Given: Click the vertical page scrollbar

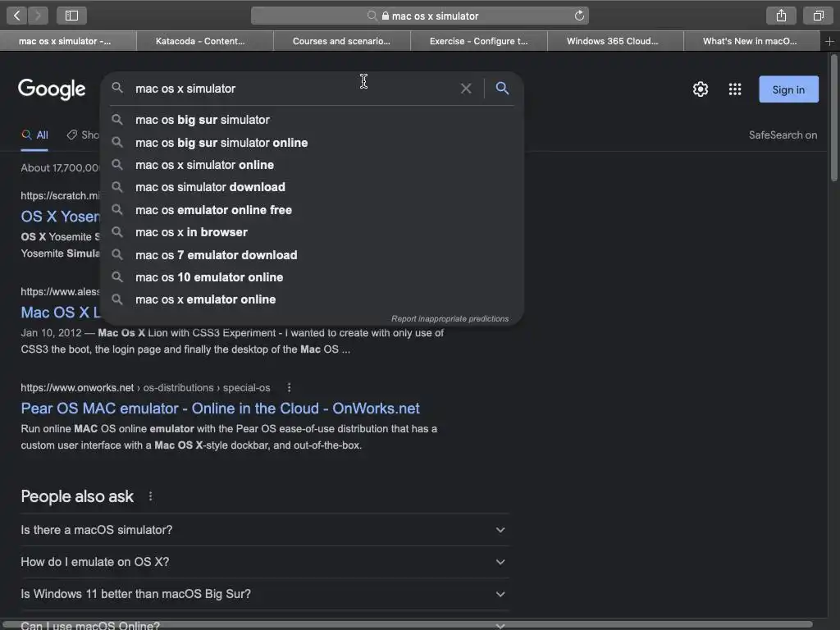Looking at the screenshot, I should (833, 118).
